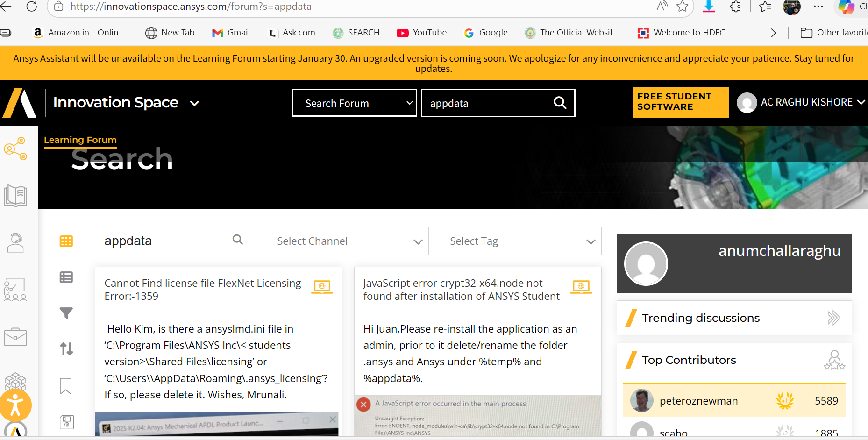Image resolution: width=868 pixels, height=440 pixels.
Task: Open the SEARCH bookmark
Action: 356,33
